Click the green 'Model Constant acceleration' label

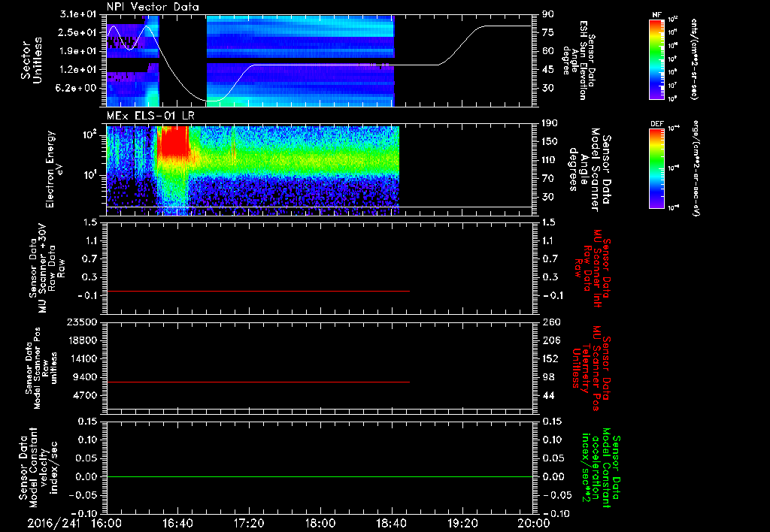602,468
